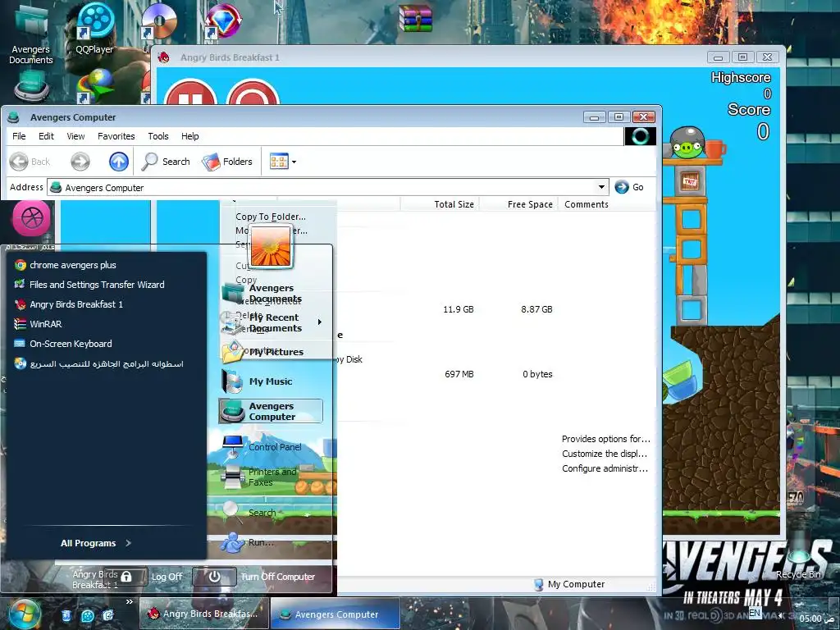This screenshot has width=840, height=630.
Task: Open the WinRAR archive desktop icon
Action: point(414,18)
